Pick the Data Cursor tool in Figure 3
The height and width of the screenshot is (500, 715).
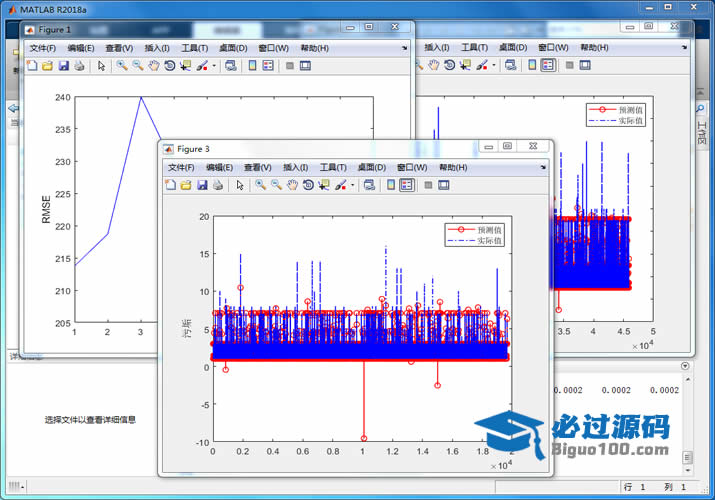coord(324,185)
